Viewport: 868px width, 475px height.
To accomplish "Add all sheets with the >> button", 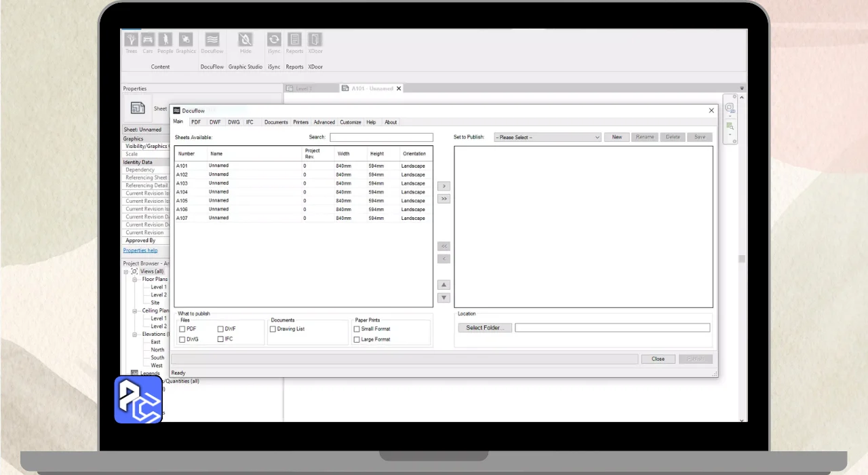I will point(444,199).
